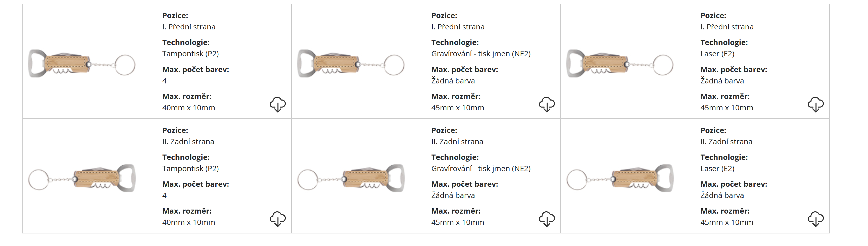Open back side Laser opener image
868x246 pixels.
tap(620, 178)
